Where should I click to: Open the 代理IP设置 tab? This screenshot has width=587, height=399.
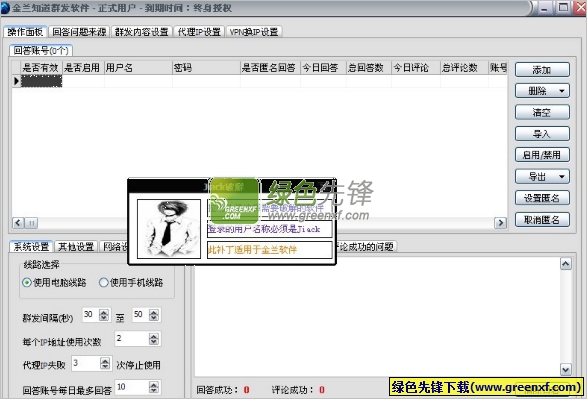tap(199, 32)
